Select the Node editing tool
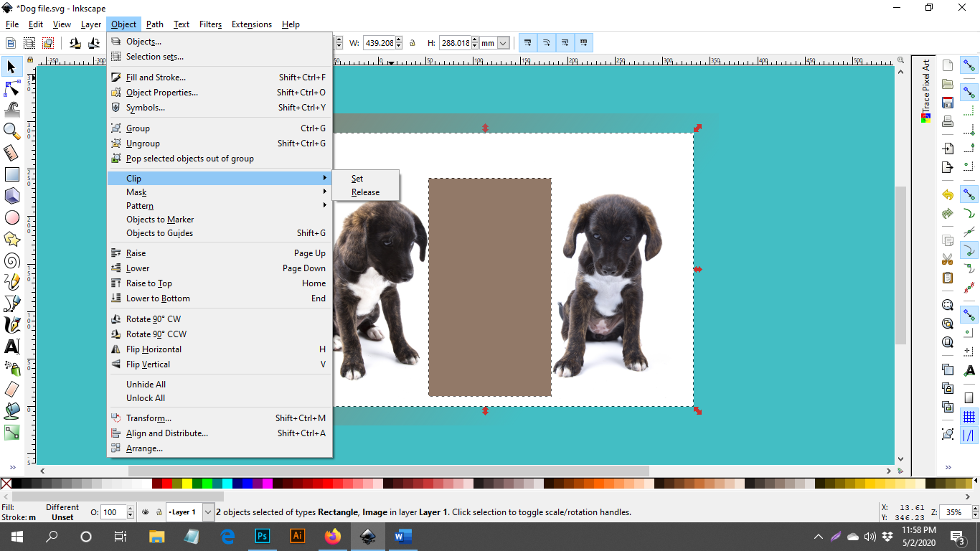This screenshot has width=980, height=551. [x=12, y=88]
